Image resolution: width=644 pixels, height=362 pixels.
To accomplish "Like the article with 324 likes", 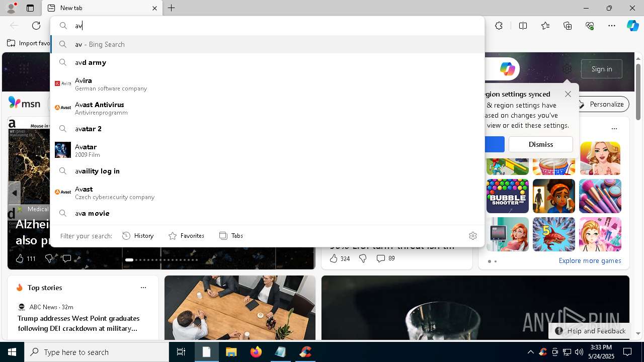I will 334,258.
